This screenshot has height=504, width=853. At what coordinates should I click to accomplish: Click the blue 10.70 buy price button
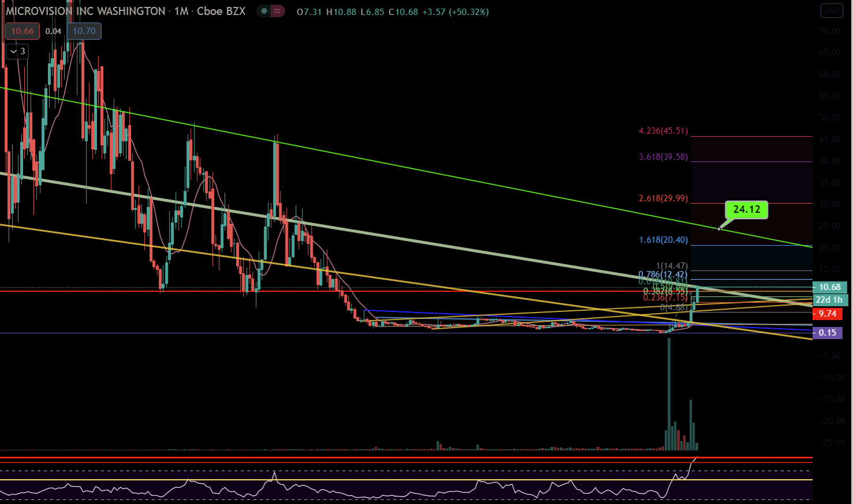pyautogui.click(x=84, y=31)
